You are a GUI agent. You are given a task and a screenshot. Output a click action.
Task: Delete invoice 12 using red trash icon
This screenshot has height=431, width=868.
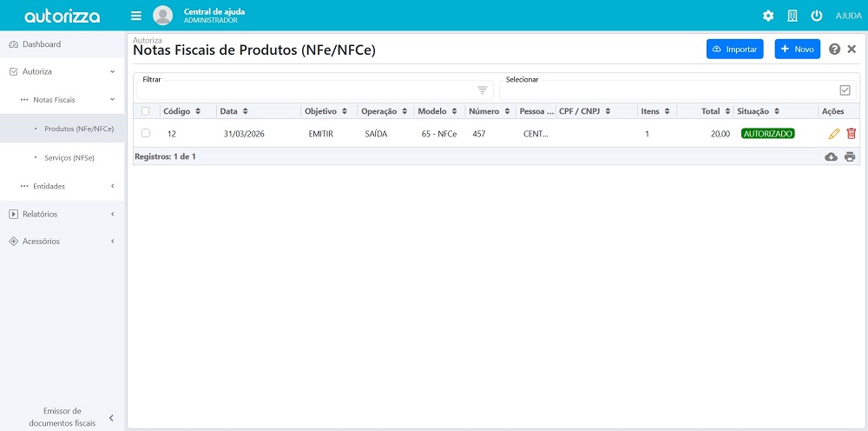tap(851, 134)
